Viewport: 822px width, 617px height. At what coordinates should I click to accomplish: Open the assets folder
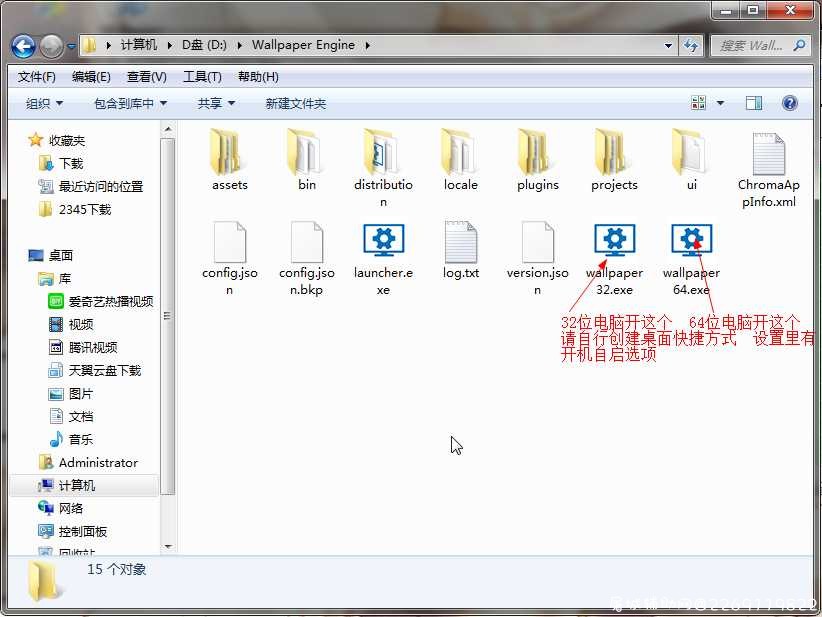pyautogui.click(x=230, y=160)
